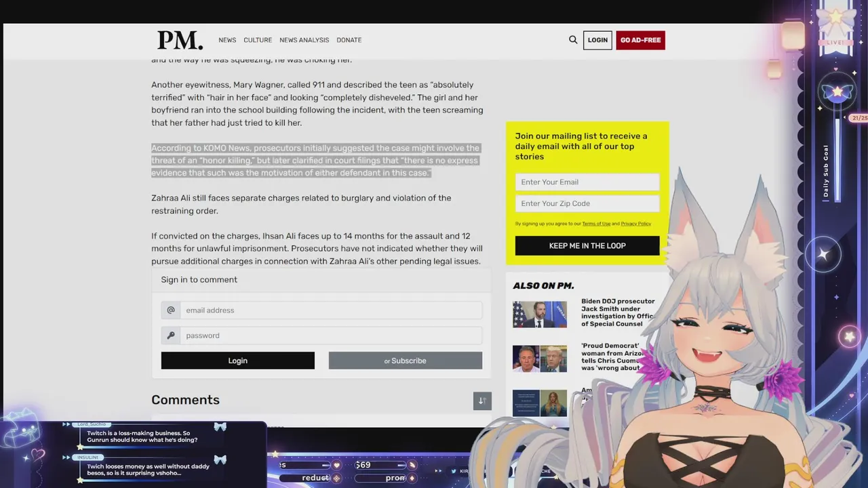This screenshot has width=868, height=488.
Task: Open the 'Proud Democrat' woman headline
Action: coord(612,357)
